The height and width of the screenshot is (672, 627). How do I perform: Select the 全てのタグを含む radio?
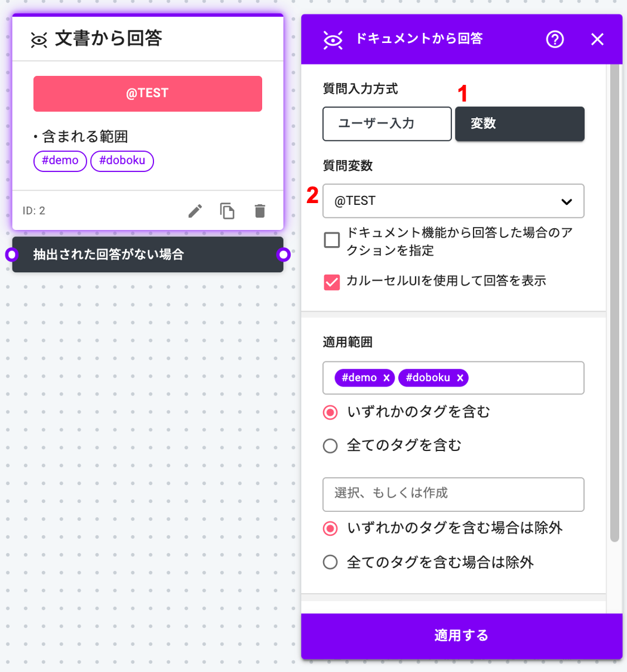330,446
